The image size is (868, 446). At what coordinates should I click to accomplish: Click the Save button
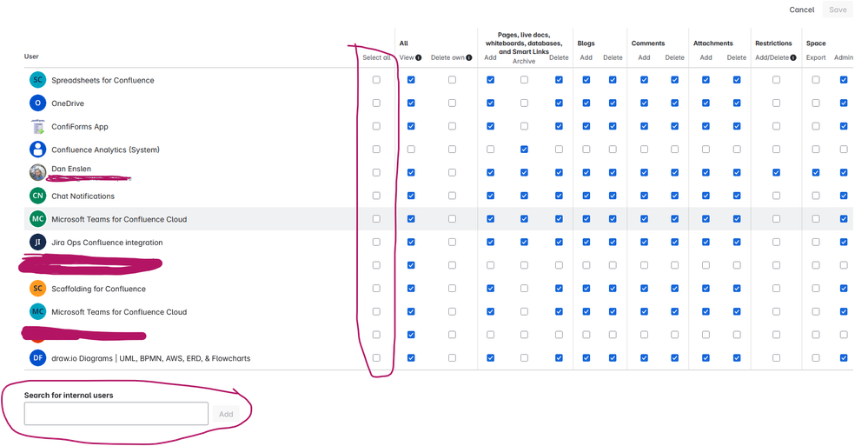tap(838, 10)
